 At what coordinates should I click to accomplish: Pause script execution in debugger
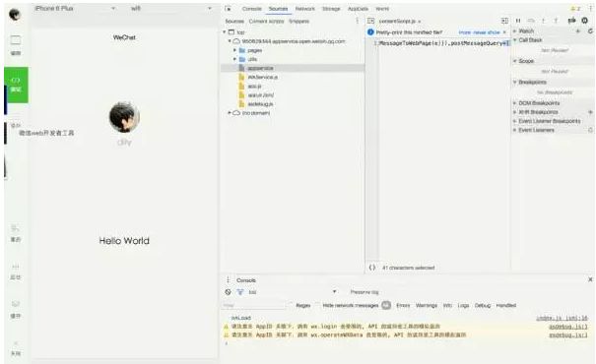pos(518,21)
